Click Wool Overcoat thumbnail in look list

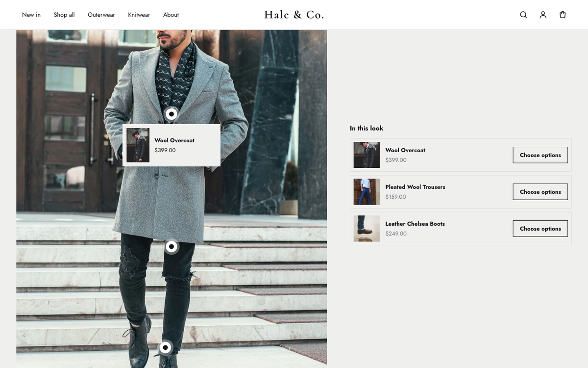[367, 155]
